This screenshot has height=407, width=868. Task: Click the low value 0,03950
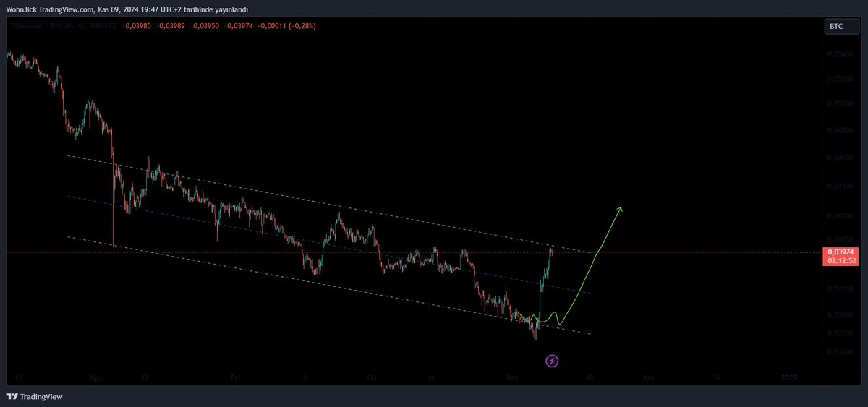click(205, 26)
